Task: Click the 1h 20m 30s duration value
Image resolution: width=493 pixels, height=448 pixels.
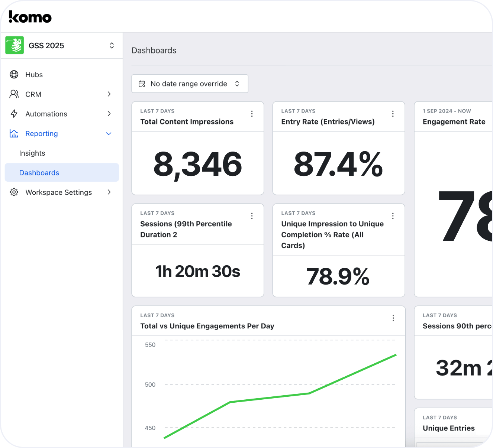Action: tap(198, 272)
